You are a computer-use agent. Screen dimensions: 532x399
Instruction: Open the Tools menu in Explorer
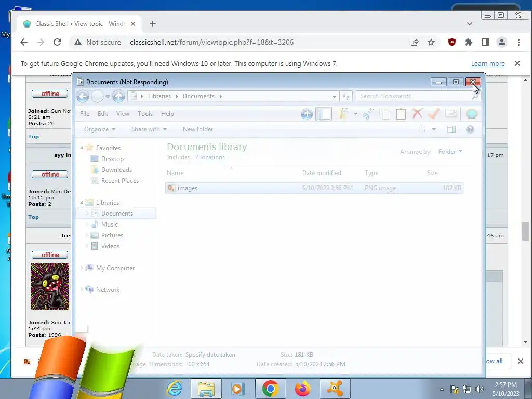[x=145, y=114]
